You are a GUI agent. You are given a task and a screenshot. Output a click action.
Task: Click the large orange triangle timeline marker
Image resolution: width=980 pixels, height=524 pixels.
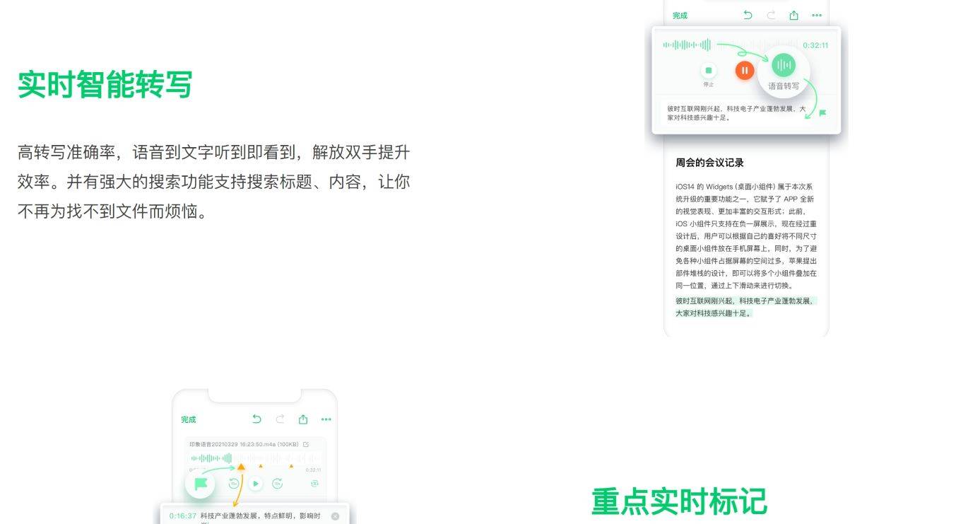(x=241, y=467)
